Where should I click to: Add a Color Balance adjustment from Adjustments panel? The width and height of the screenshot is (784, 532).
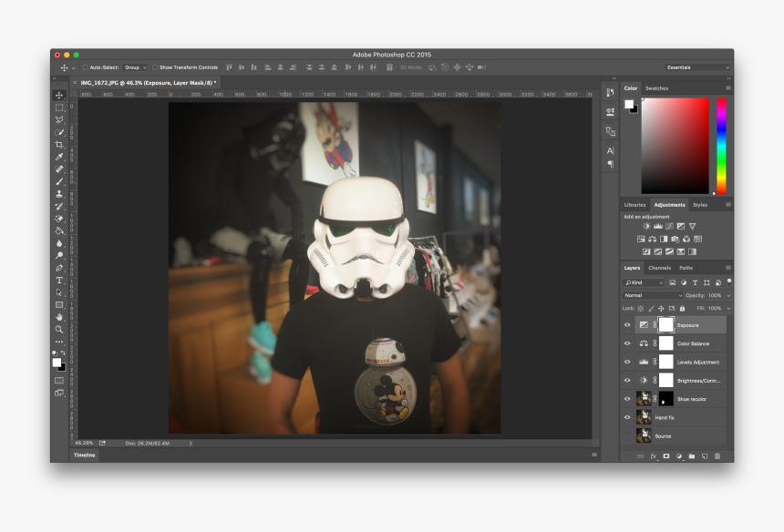click(652, 239)
